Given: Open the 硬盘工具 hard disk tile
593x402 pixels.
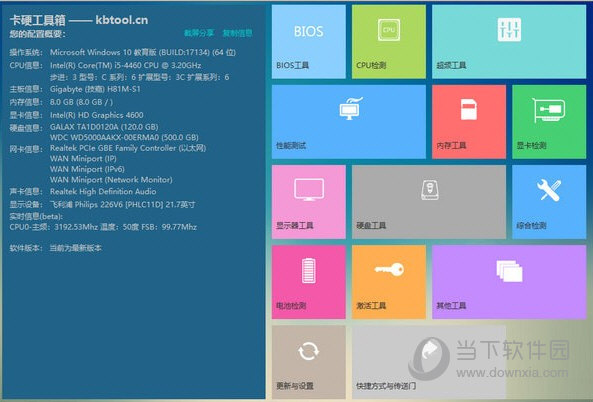Looking at the screenshot, I should pos(429,202).
